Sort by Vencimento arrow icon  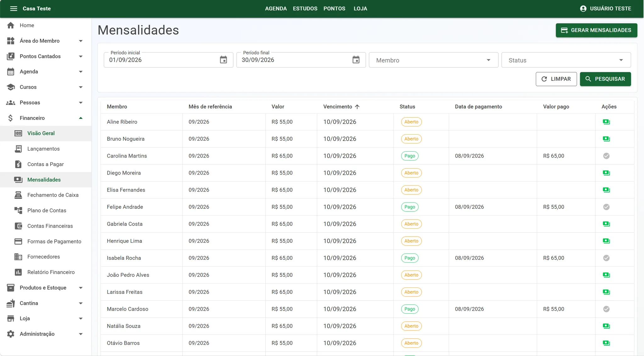(357, 107)
